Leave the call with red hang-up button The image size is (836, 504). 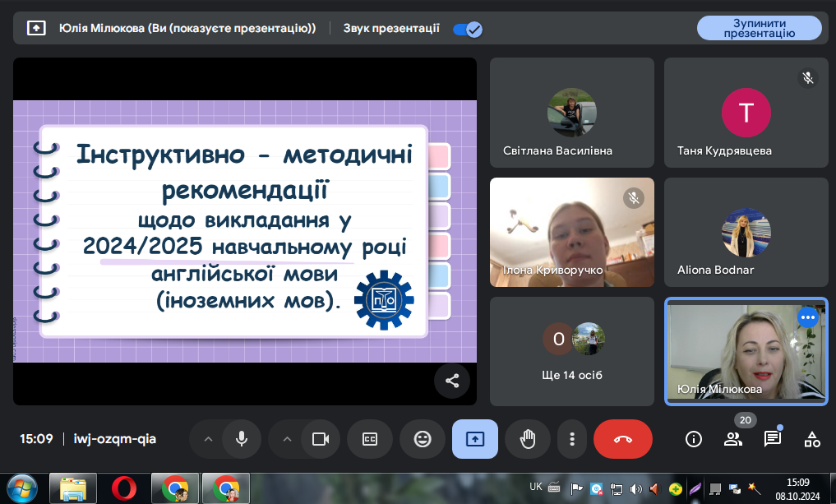[x=622, y=439]
